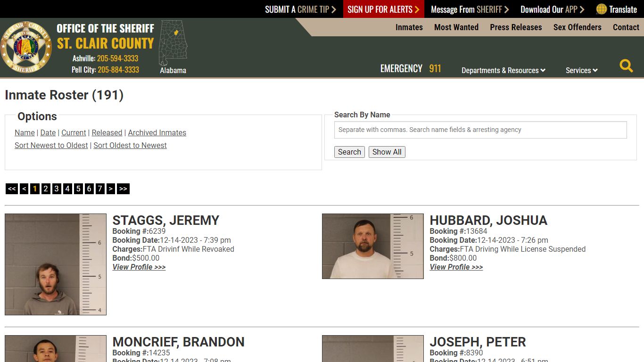Image resolution: width=644 pixels, height=362 pixels.
Task: Call Pell City number 205-884-3333
Action: [118, 70]
